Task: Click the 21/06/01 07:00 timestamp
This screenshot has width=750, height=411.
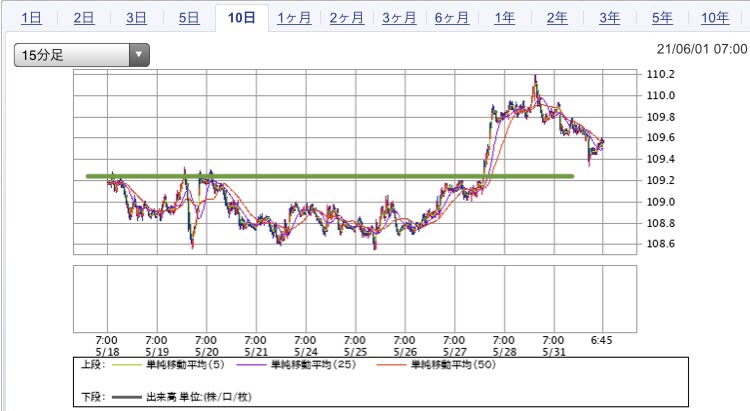Action: 702,49
